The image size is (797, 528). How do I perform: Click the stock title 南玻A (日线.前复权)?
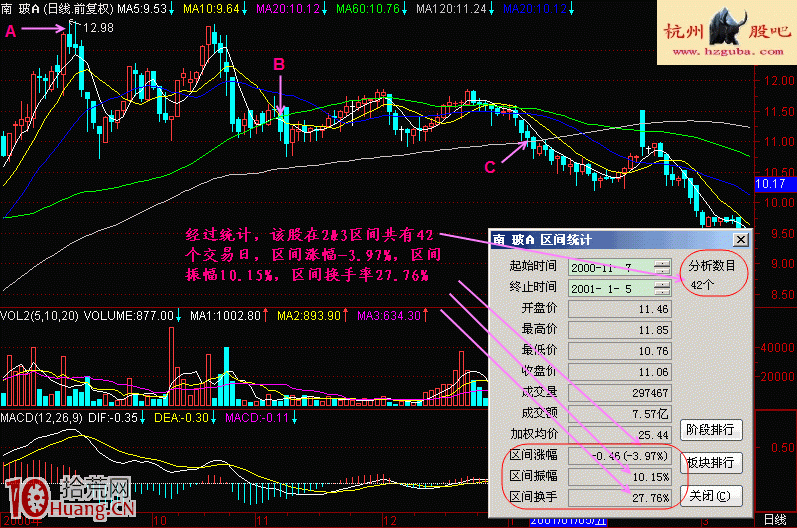click(x=57, y=9)
